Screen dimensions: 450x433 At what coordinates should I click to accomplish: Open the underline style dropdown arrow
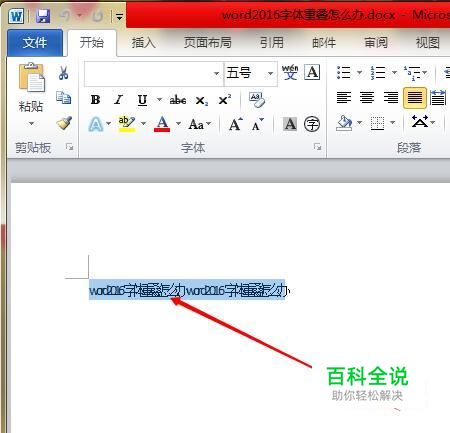159,99
